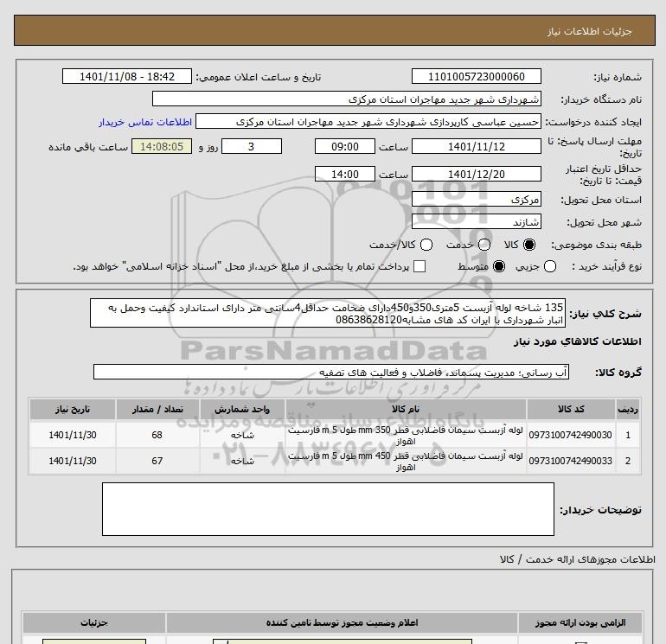Click the تعداد / مقدار column header
The image size is (666, 644).
coord(157,409)
